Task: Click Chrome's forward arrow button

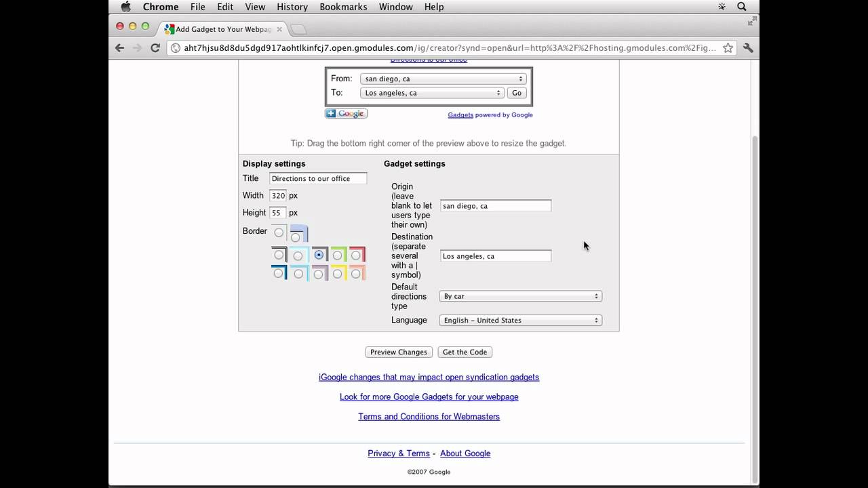Action: pos(137,48)
